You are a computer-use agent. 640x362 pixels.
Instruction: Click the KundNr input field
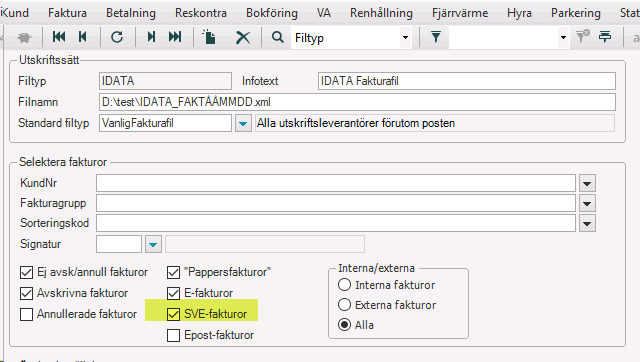point(336,183)
